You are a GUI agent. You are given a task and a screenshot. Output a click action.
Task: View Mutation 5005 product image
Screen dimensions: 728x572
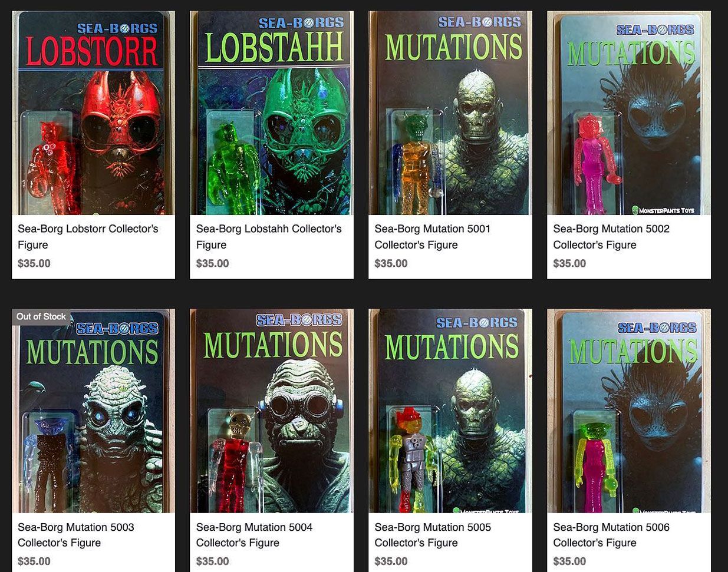click(450, 411)
